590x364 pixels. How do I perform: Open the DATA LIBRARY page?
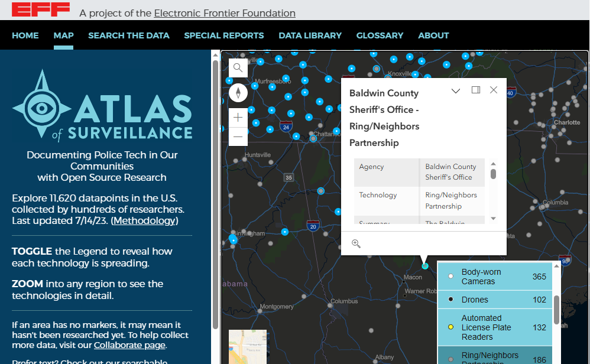pos(310,35)
